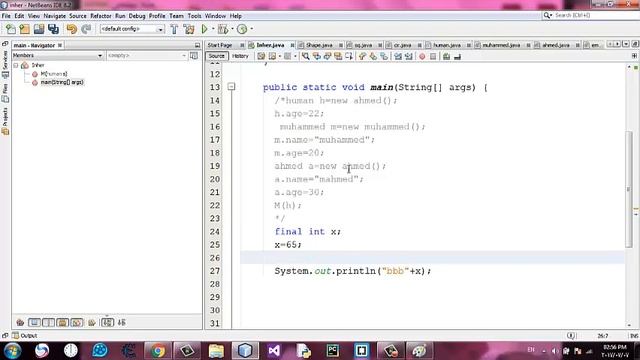
Task: Toggle Show Inner Classes filter in navigator
Action: (x=77, y=322)
